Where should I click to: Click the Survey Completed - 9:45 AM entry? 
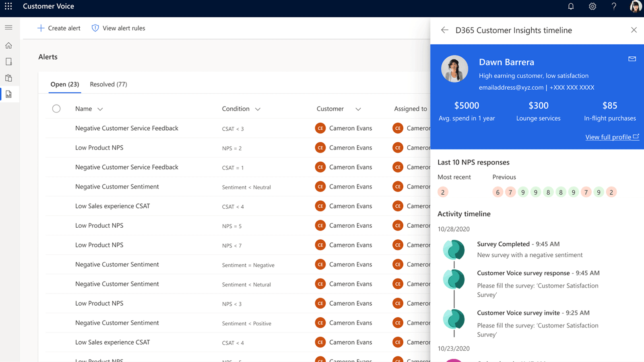pos(518,244)
